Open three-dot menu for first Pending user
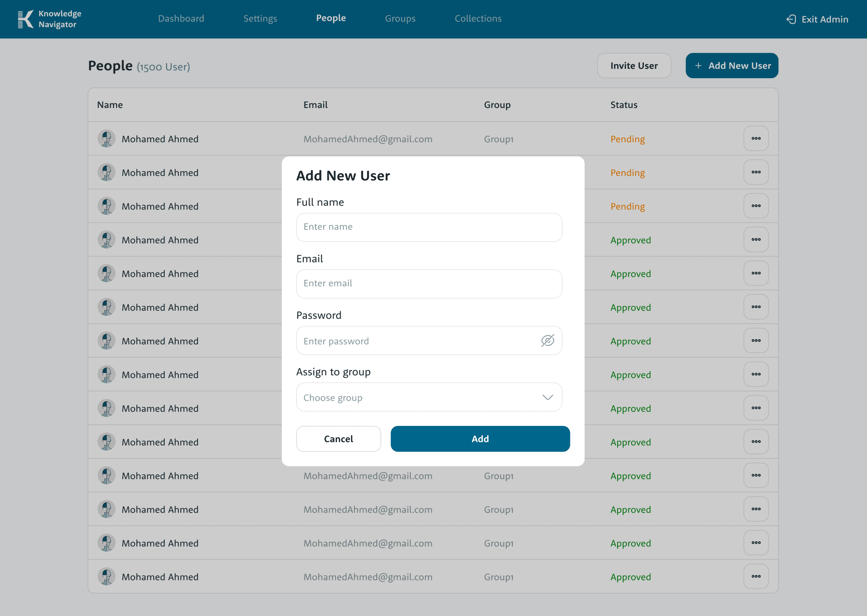Image resolution: width=867 pixels, height=616 pixels. pos(756,138)
